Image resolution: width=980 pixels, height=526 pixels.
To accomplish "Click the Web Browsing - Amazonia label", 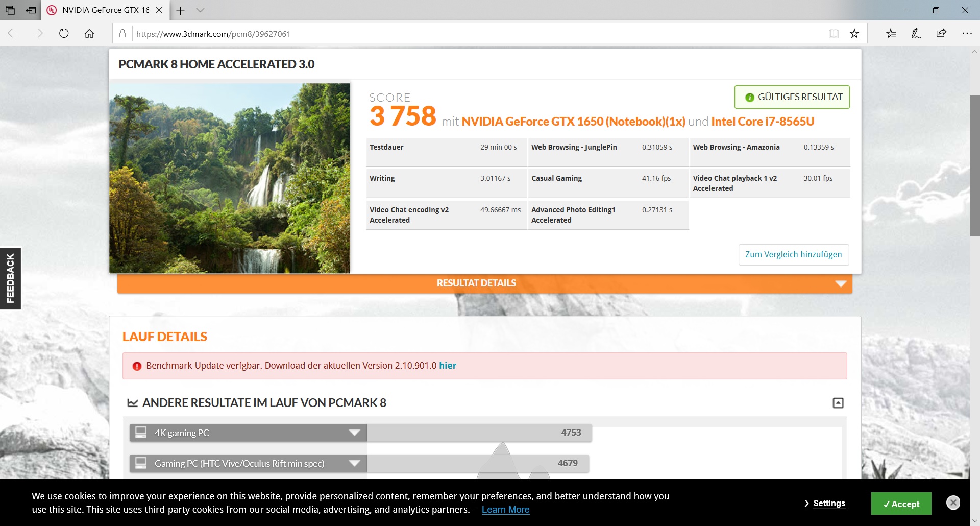I will point(736,147).
